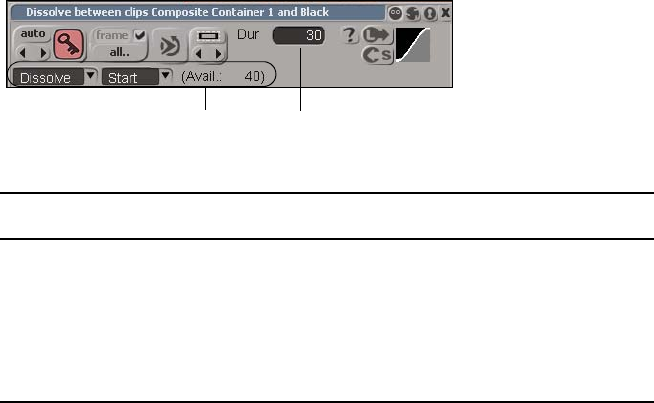Click the Dur duration field showing 30
Image resolution: width=654 pixels, height=403 pixels.
(x=299, y=35)
